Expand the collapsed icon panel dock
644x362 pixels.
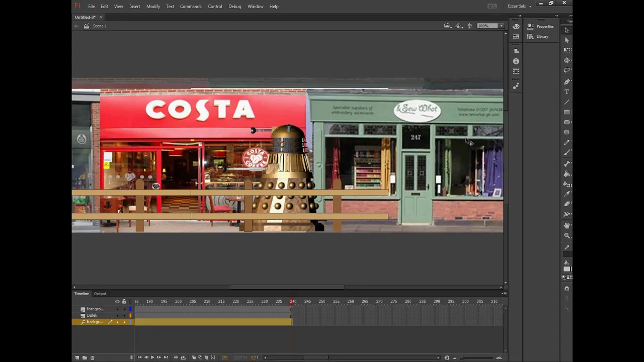[520, 16]
